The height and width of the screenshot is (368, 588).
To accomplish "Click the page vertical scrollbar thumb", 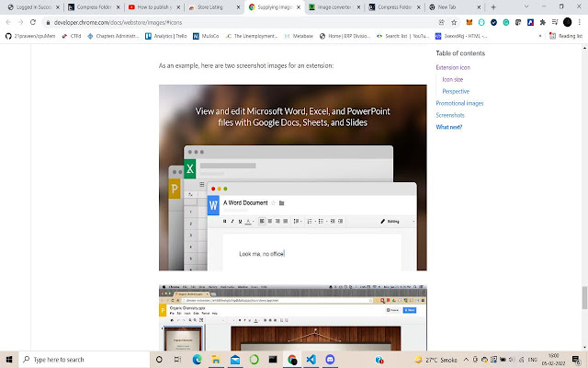I will click(584, 298).
